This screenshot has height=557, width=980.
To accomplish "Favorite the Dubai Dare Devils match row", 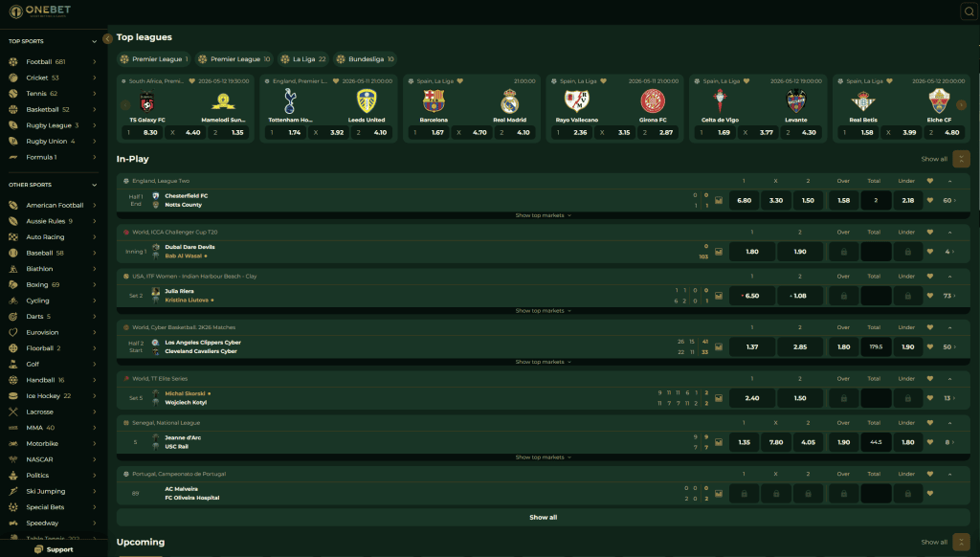I will [x=930, y=252].
